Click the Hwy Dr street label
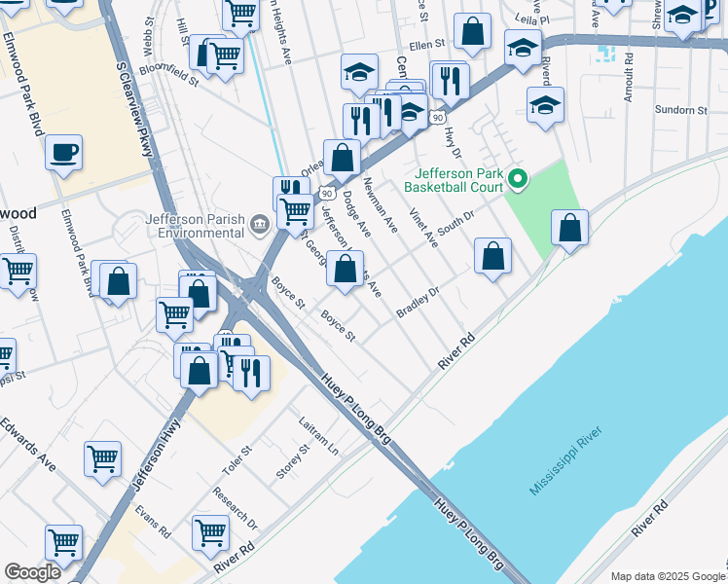 454,143
